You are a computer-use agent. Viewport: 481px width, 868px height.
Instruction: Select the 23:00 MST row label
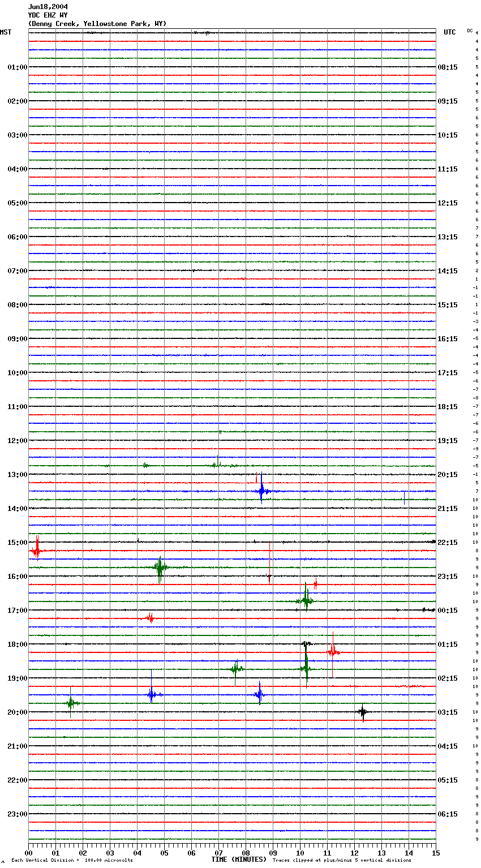(x=17, y=814)
